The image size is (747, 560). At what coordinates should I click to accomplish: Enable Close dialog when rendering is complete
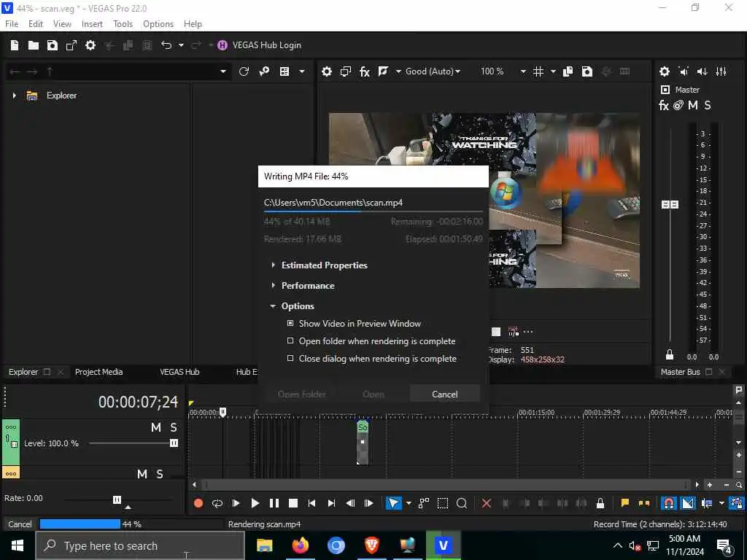tap(290, 358)
